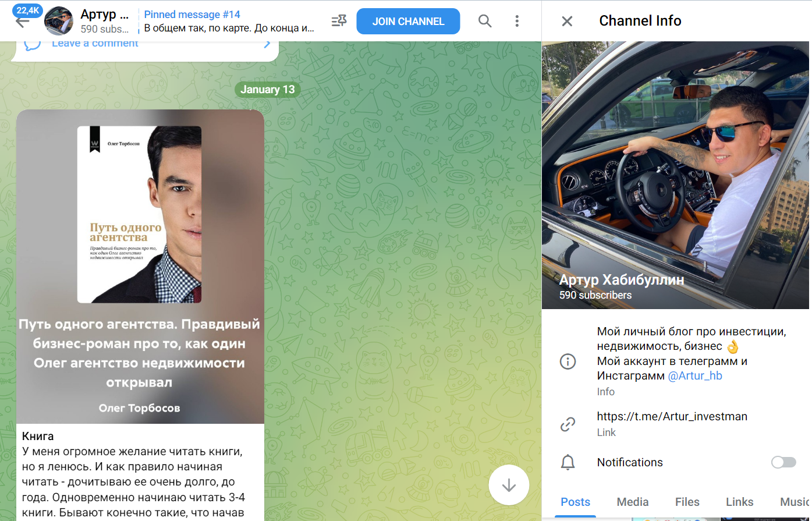This screenshot has height=521, width=812.
Task: Open the three-dot more options menu
Action: (517, 21)
